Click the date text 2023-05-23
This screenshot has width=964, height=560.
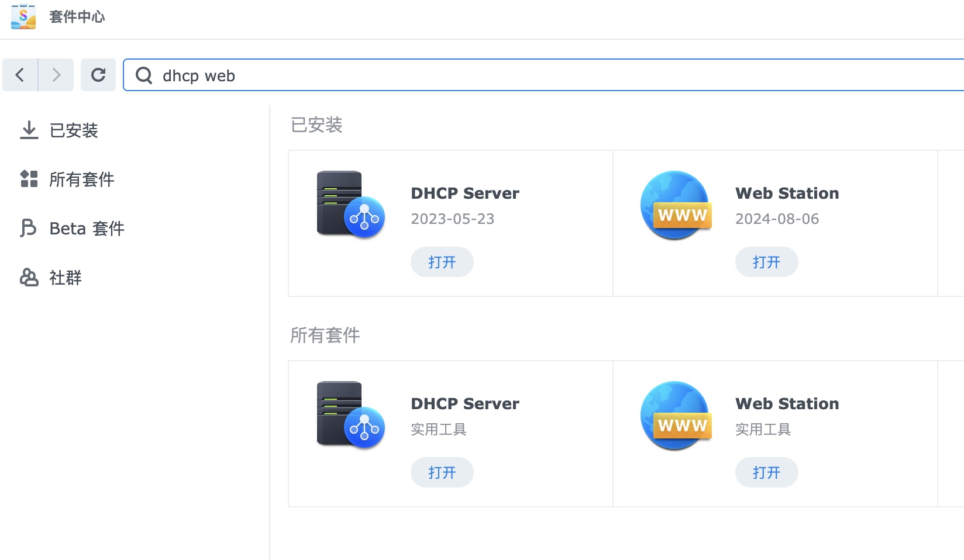click(x=453, y=219)
